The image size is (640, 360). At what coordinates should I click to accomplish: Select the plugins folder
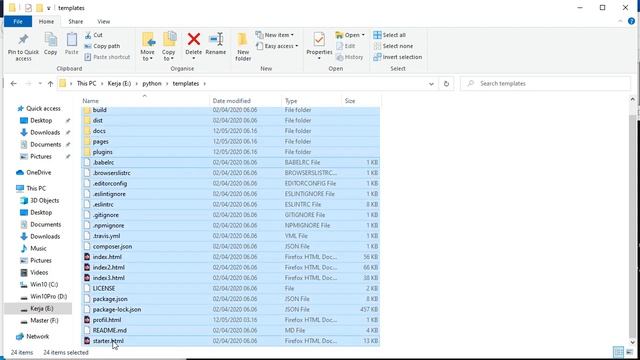coord(231,152)
